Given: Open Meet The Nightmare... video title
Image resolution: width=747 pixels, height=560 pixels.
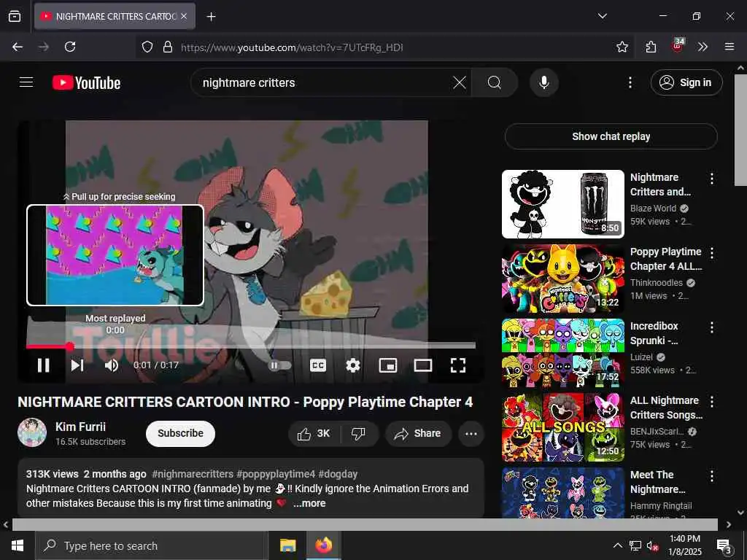Looking at the screenshot, I should [x=657, y=482].
